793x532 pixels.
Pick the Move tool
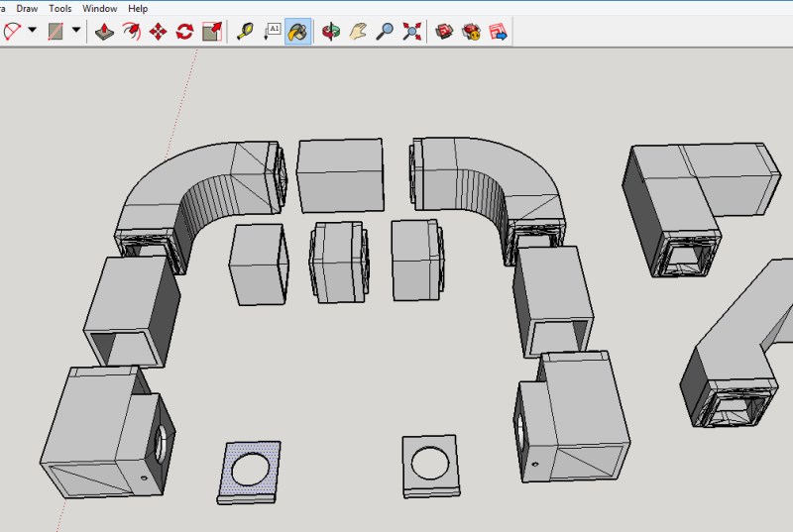159,32
